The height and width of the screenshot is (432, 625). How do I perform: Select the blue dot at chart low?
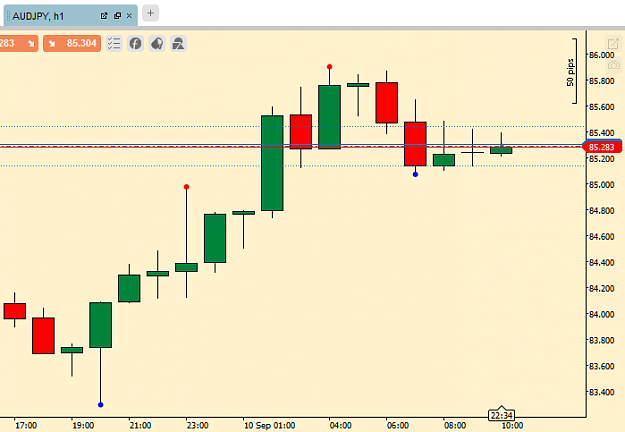click(x=100, y=405)
